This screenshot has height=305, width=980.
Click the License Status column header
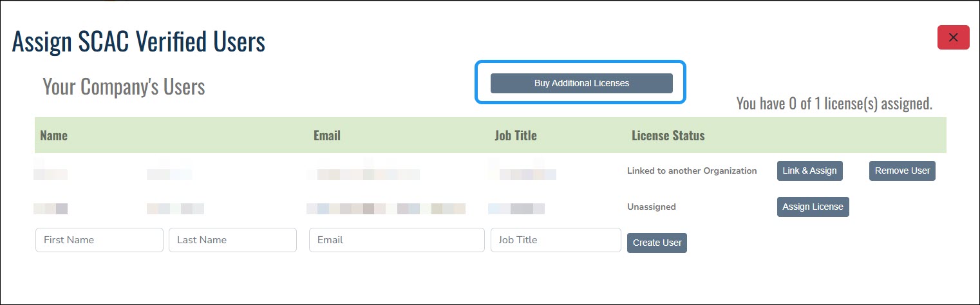click(668, 136)
